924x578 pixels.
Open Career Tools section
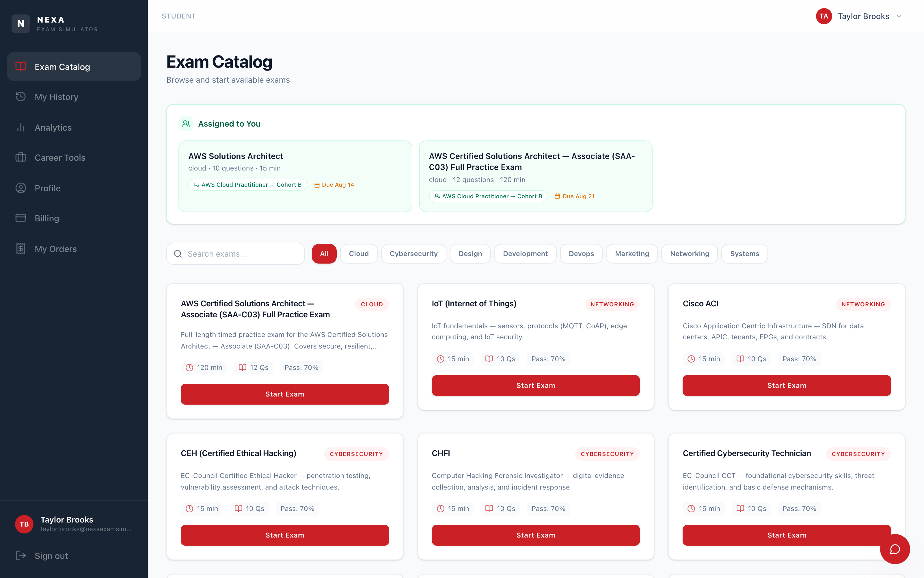click(x=74, y=158)
